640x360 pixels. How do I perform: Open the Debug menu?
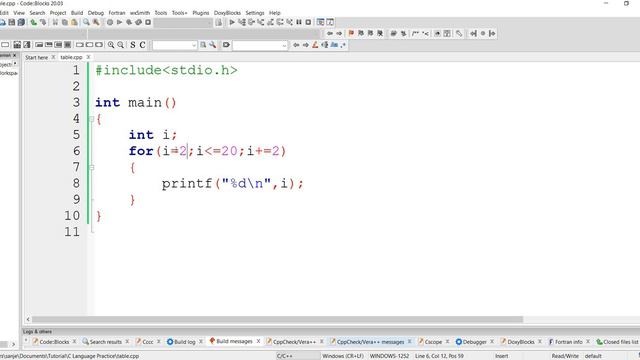point(96,13)
